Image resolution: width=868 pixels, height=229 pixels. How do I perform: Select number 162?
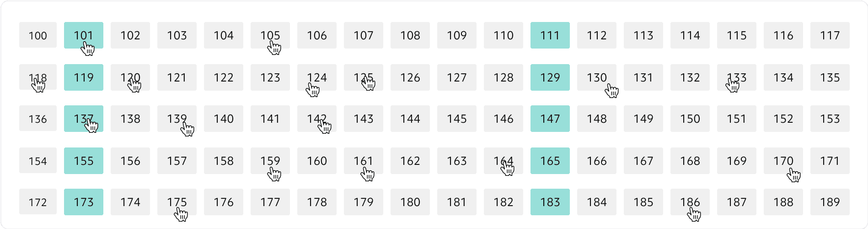coord(410,161)
